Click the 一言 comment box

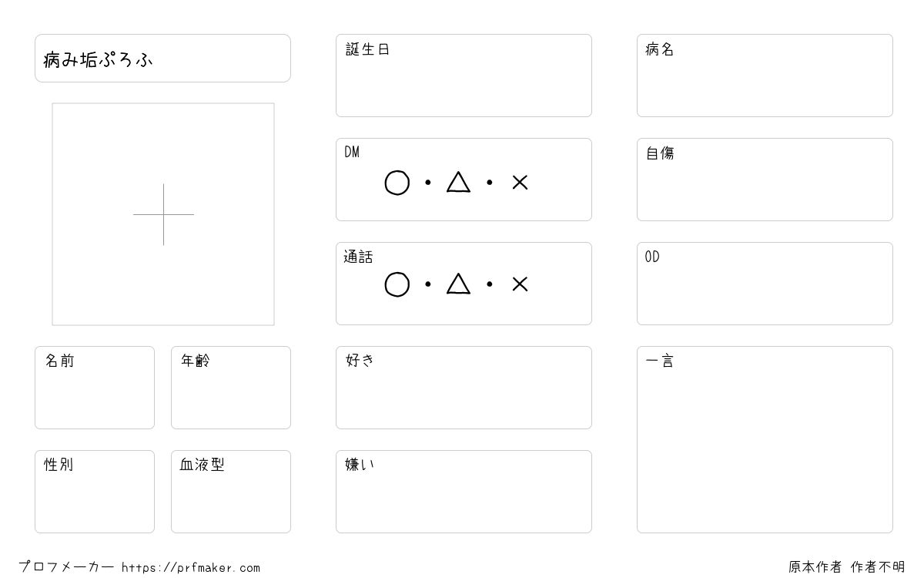(765, 439)
